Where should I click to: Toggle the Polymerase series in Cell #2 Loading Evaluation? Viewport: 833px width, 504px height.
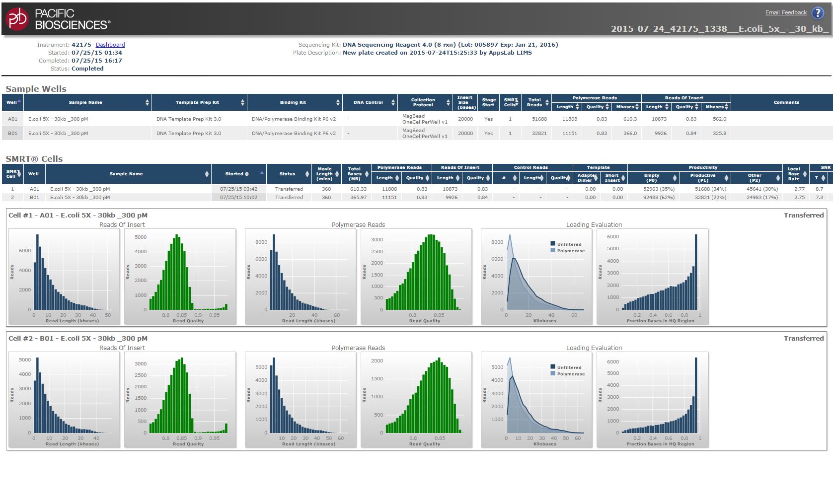[x=567, y=374]
